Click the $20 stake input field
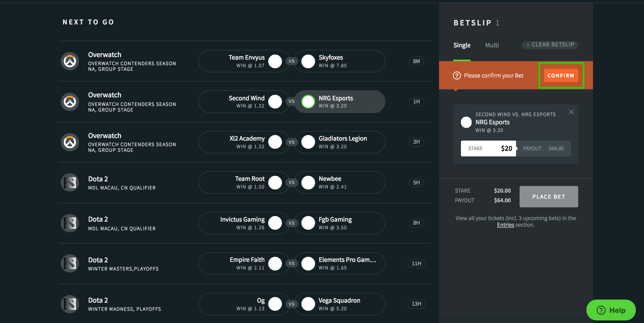This screenshot has width=644, height=323. (488, 149)
